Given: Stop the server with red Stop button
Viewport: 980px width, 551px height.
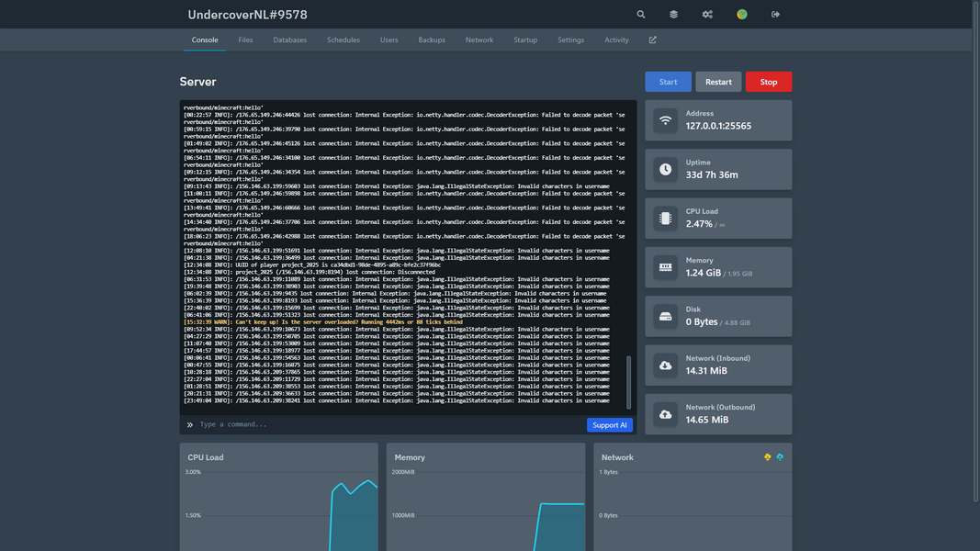Looking at the screenshot, I should pyautogui.click(x=769, y=82).
